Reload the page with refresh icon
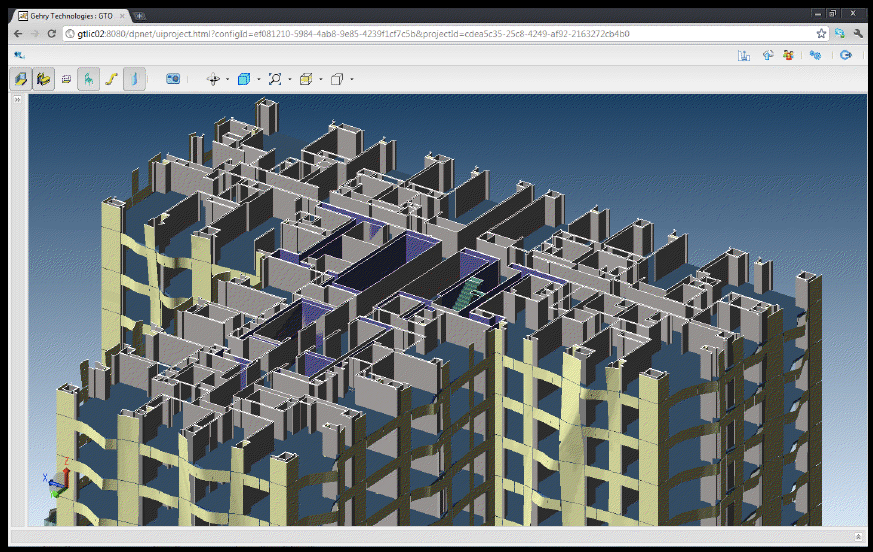 tap(51, 33)
